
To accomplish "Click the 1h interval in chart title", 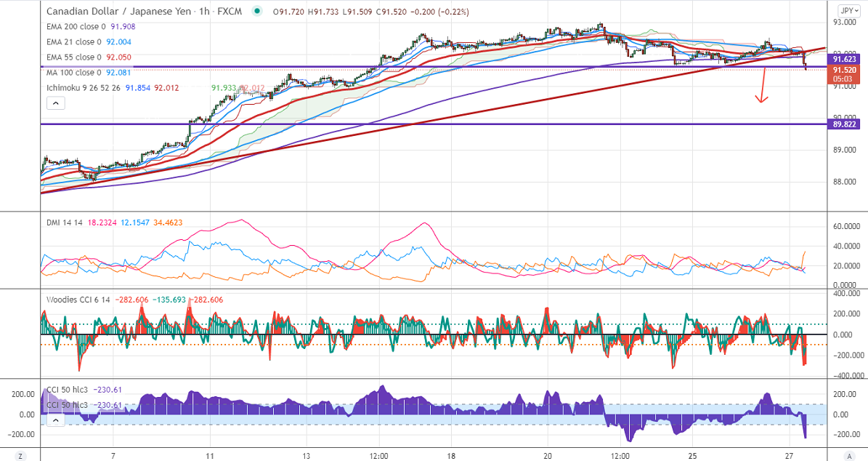I will [x=204, y=11].
